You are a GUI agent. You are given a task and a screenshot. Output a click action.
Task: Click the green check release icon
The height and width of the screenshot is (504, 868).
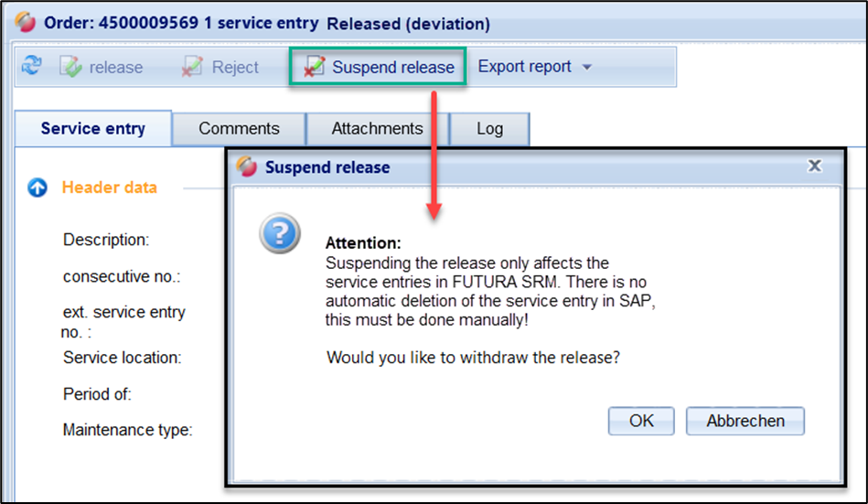[71, 67]
